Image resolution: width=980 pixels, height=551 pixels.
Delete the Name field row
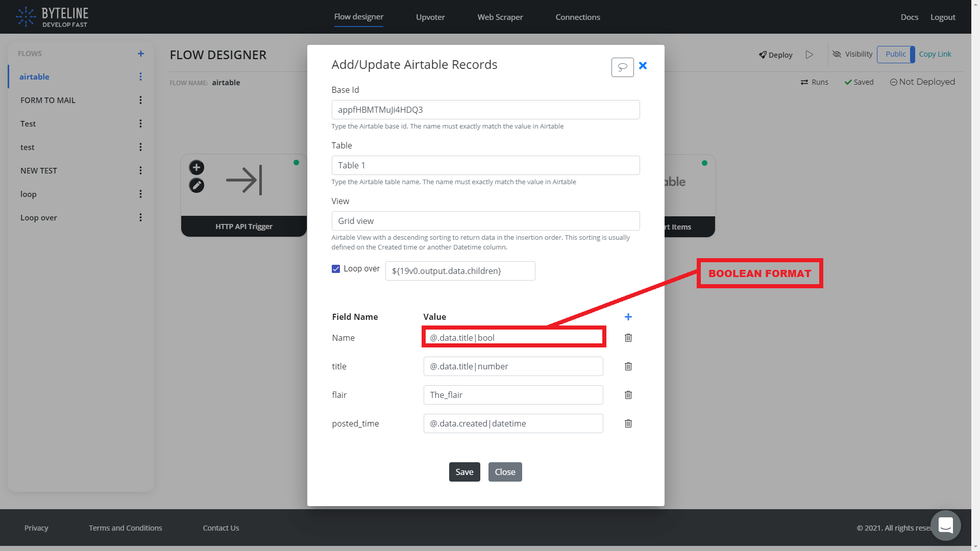tap(628, 338)
